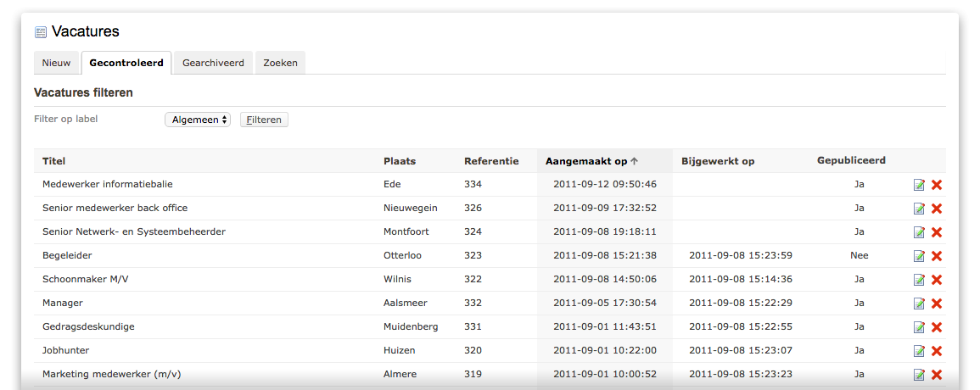Screen dimensions: 980x390
Task: Click the Vacatures list icon in heading
Action: point(41,32)
